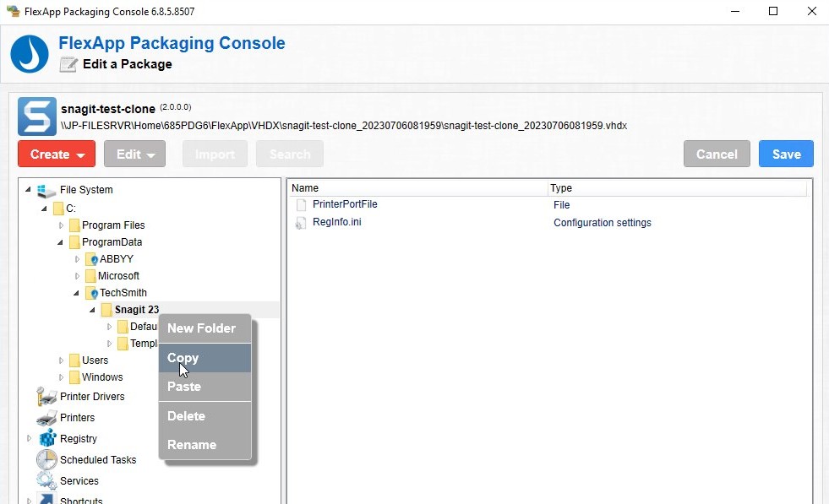Viewport: 829px width, 504px height.
Task: Select the PrinterPortFile row name
Action: click(345, 204)
